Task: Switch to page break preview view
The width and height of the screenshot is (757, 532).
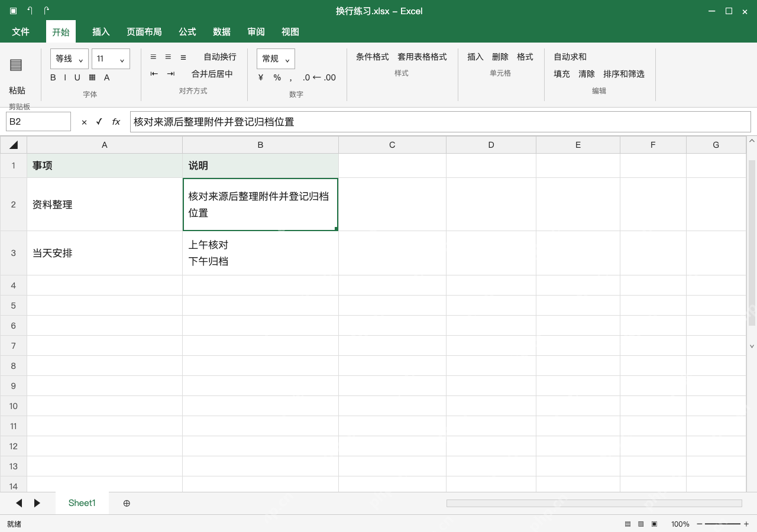Action: 654,524
